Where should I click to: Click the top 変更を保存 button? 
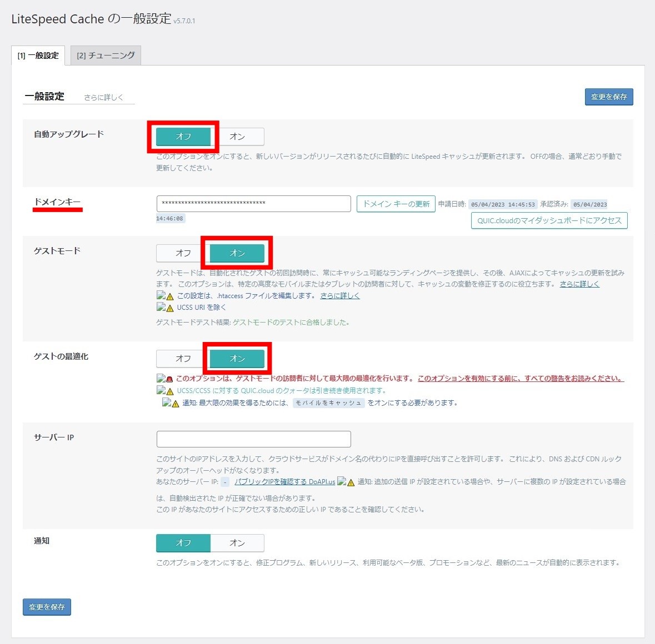coord(609,97)
